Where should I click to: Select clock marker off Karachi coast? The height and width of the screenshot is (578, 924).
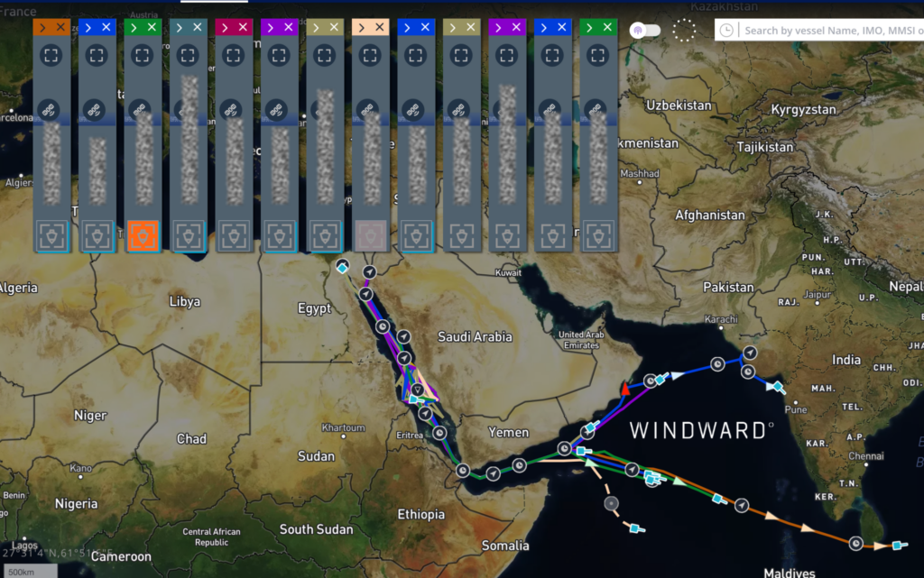717,364
